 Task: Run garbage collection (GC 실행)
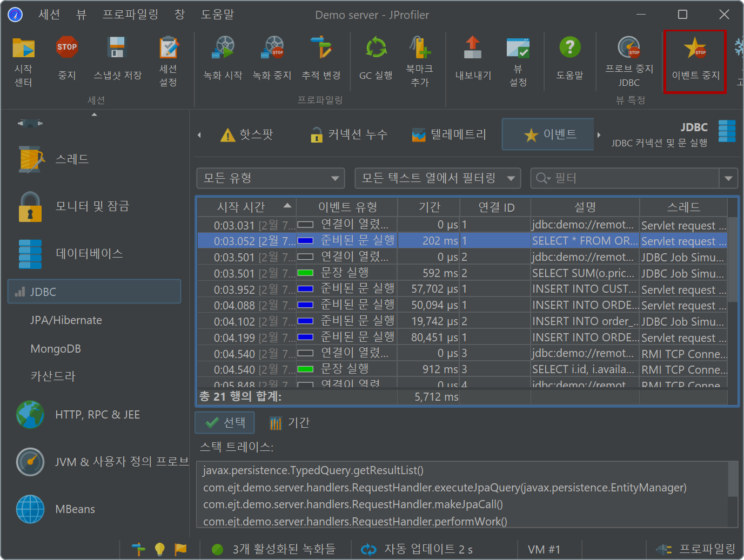pyautogui.click(x=376, y=58)
